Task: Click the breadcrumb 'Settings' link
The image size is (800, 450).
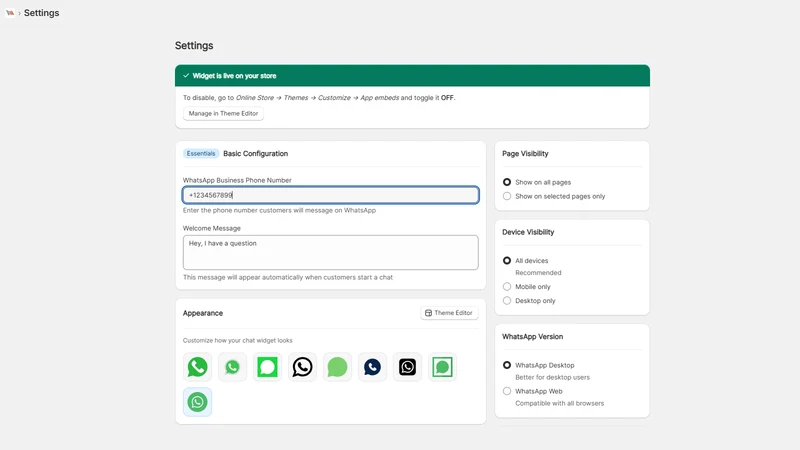Action: [41, 13]
